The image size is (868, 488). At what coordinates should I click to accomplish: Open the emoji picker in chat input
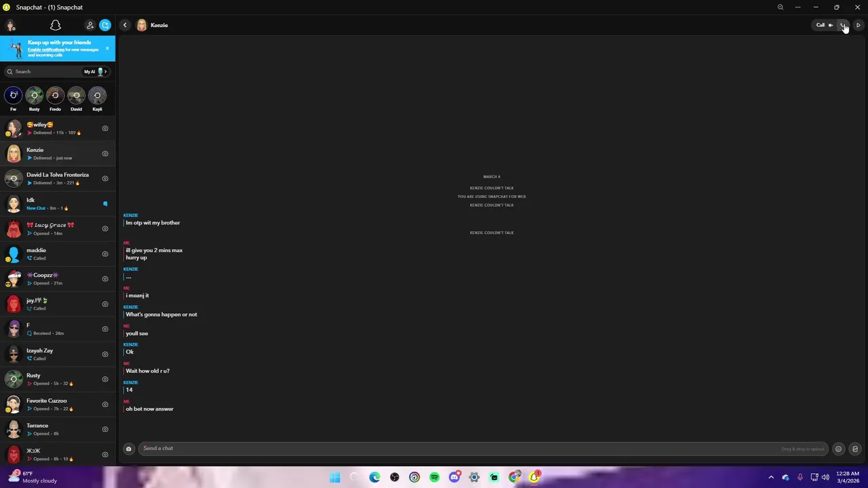coord(838,449)
